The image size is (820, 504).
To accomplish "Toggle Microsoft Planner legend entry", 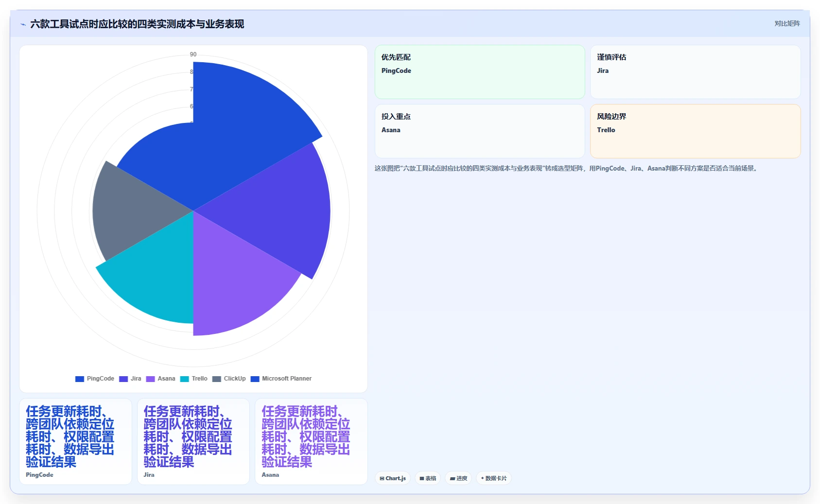I will [281, 379].
